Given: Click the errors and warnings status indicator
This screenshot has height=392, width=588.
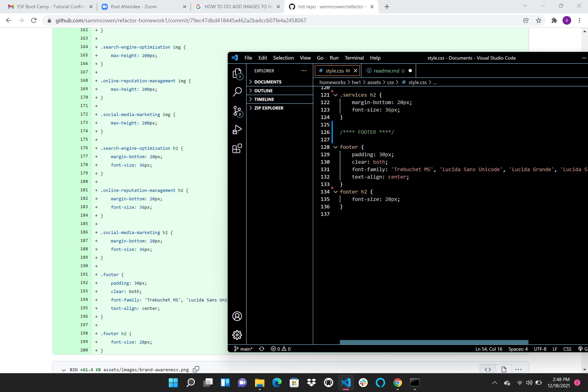Looking at the screenshot, I should [x=281, y=349].
